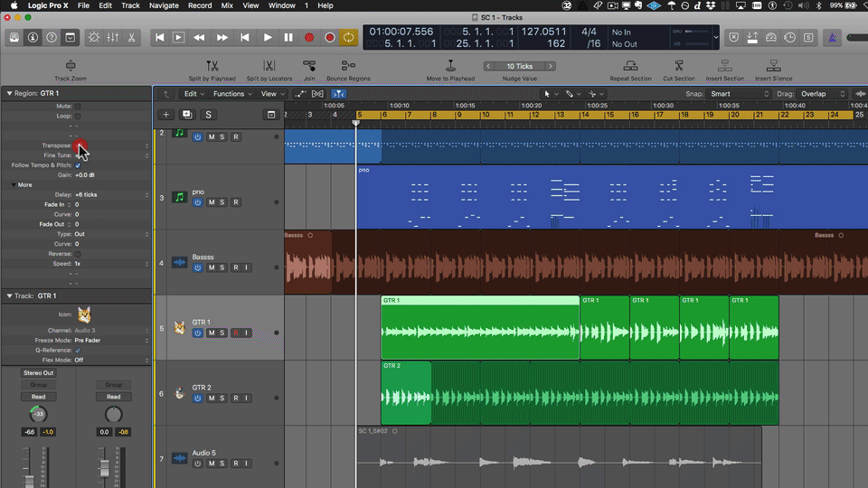Open the Edit dropdown in Tracks area
This screenshot has width=868, height=488.
[193, 94]
